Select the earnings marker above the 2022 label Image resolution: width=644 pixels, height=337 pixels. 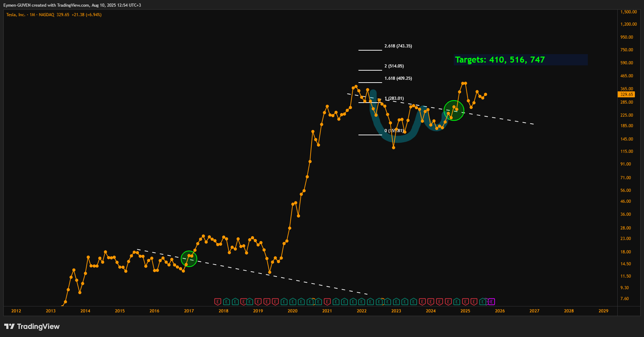(x=362, y=302)
